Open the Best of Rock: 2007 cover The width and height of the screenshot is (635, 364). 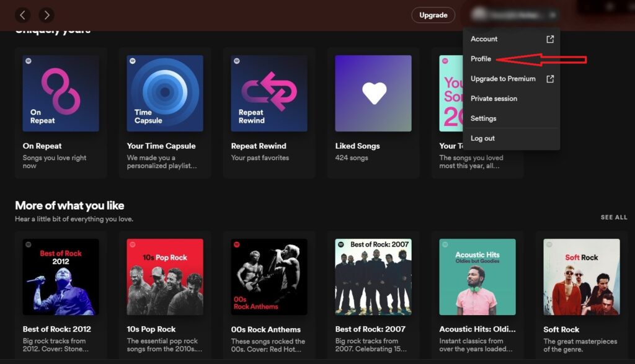pyautogui.click(x=373, y=277)
